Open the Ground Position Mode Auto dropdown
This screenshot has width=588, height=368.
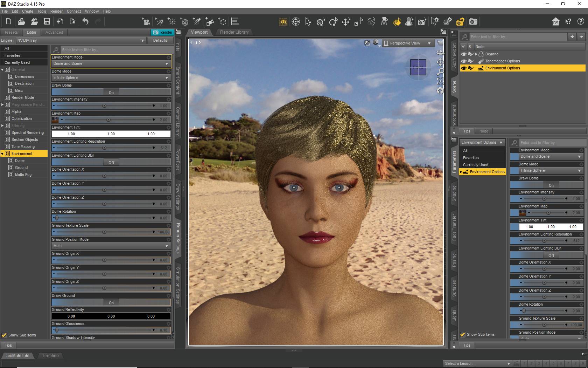click(x=111, y=246)
